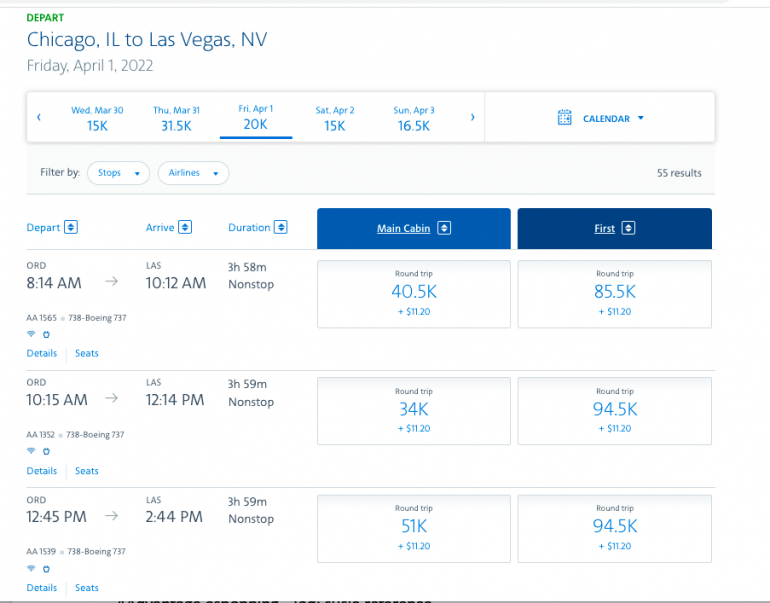The height and width of the screenshot is (603, 770).
Task: Click the calendar icon
Action: coord(565,118)
